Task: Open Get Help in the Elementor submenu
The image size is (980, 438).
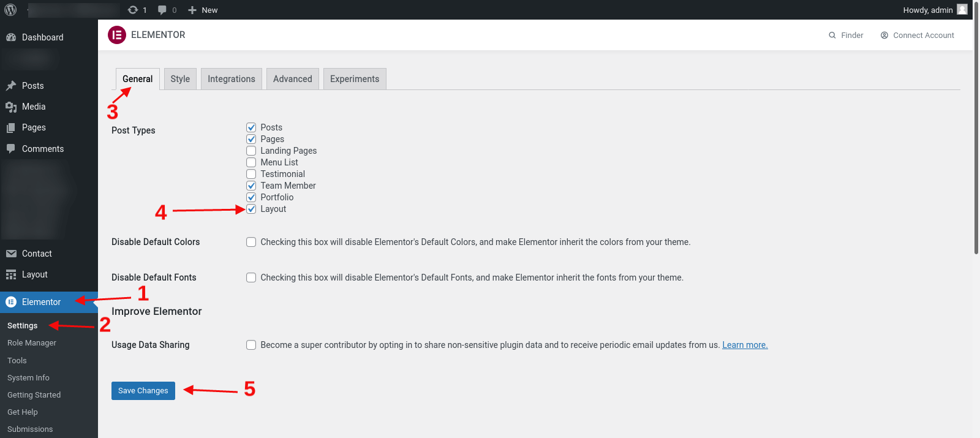Action: click(23, 412)
